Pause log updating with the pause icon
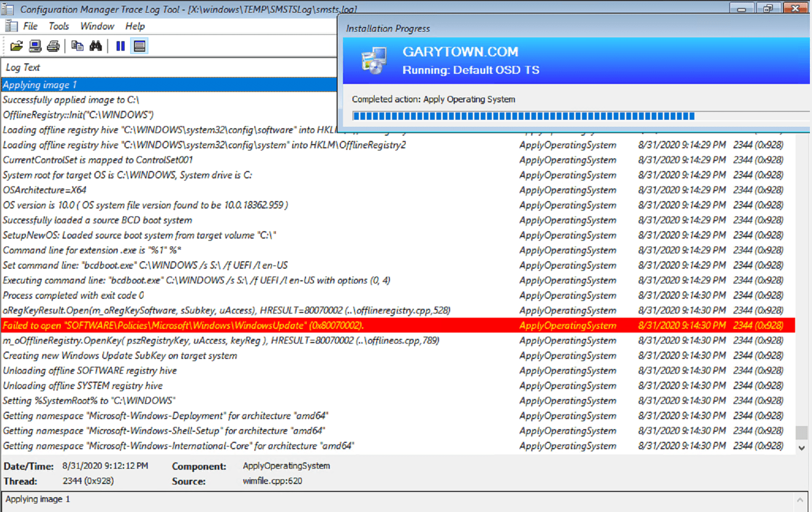Screen dimensions: 812x512 (x=120, y=46)
